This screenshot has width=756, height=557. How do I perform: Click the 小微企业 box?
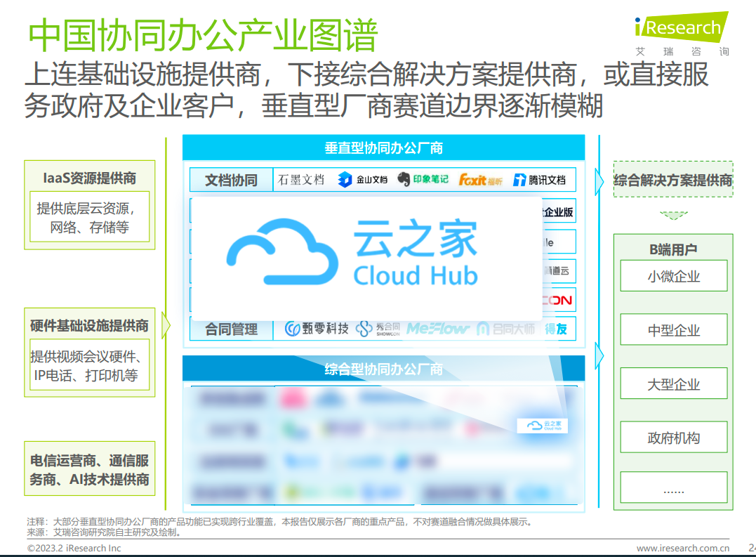(674, 276)
